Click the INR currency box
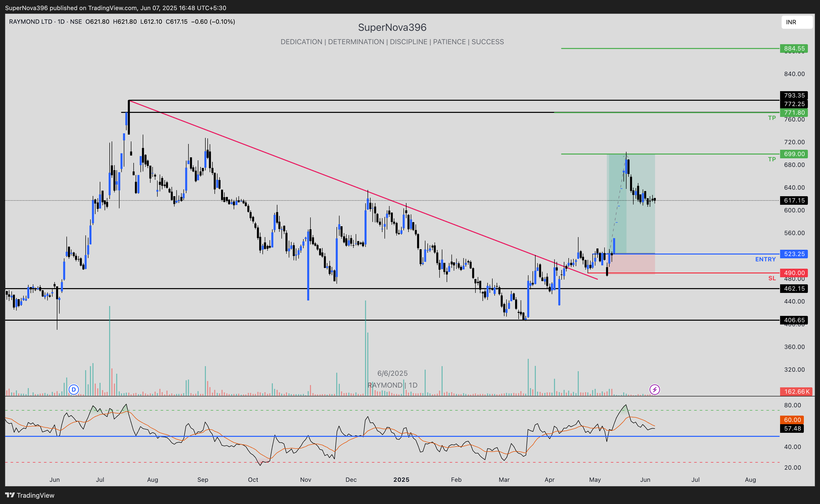The height and width of the screenshot is (504, 820). click(797, 22)
